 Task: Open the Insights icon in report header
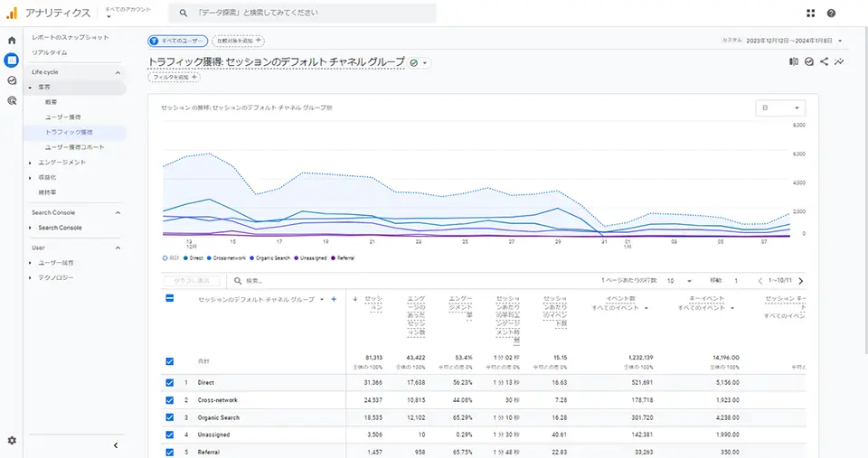[x=808, y=62]
